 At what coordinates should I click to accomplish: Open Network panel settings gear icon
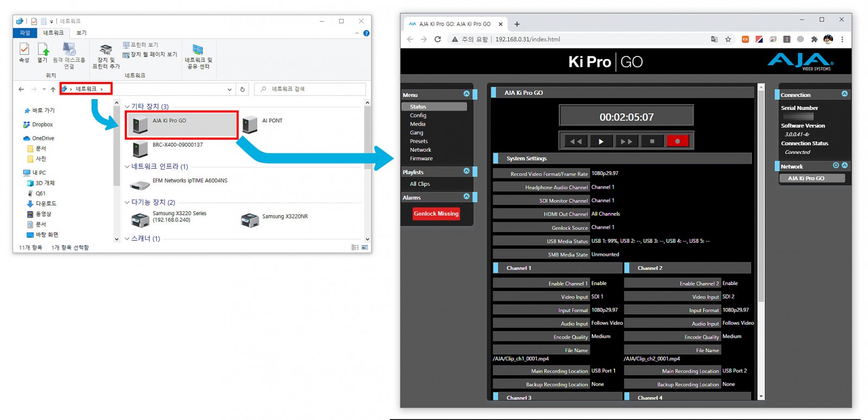[x=836, y=165]
